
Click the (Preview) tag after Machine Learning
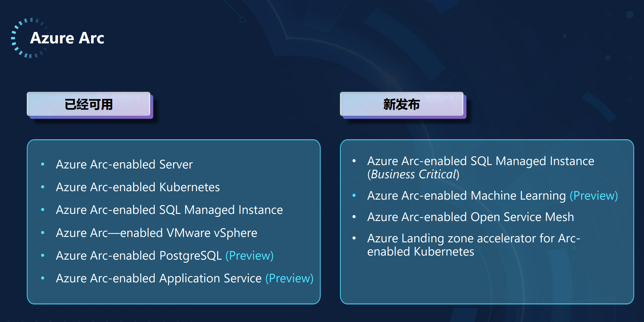click(594, 196)
